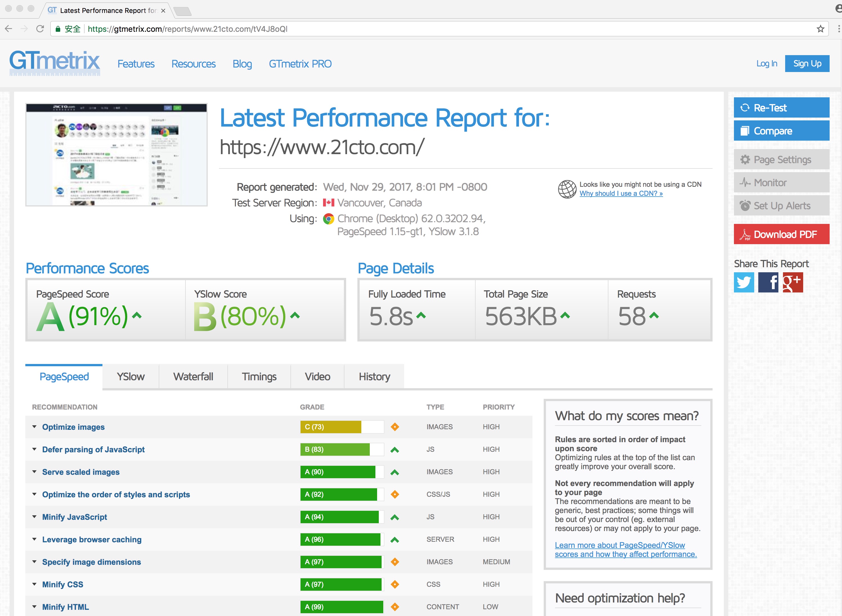Click orange diamond beside Minify HTML grade
This screenshot has width=842, height=616.
click(395, 607)
